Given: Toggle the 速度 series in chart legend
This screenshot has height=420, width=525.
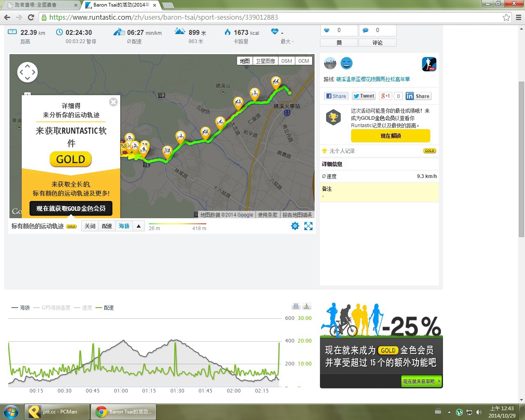Looking at the screenshot, I should [x=83, y=308].
